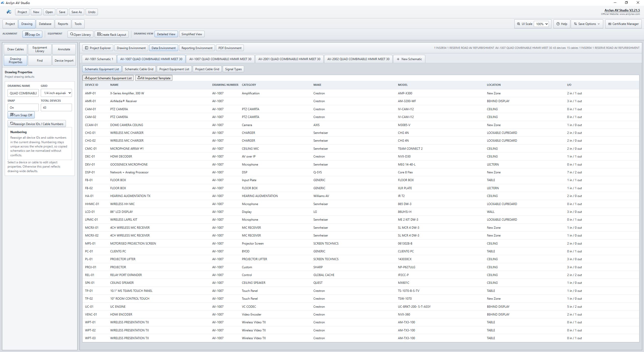Open the Drawing Properties panel
Image resolution: width=644 pixels, height=352 pixels.
(x=16, y=61)
